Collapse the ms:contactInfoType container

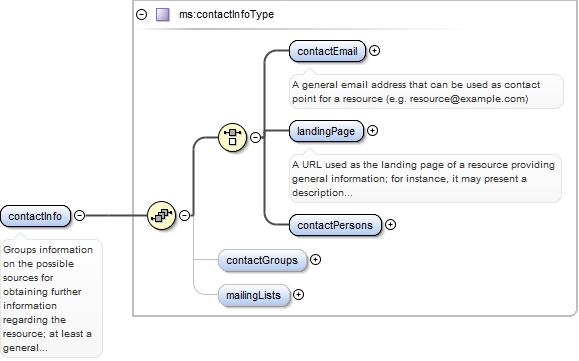(141, 14)
